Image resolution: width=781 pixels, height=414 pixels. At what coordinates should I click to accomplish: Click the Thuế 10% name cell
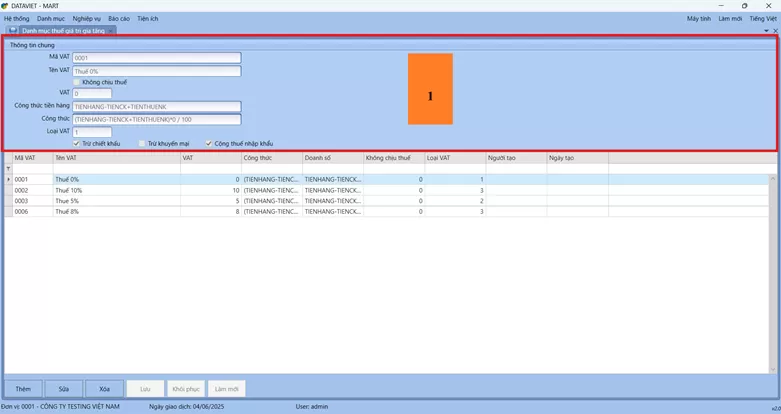pos(117,190)
